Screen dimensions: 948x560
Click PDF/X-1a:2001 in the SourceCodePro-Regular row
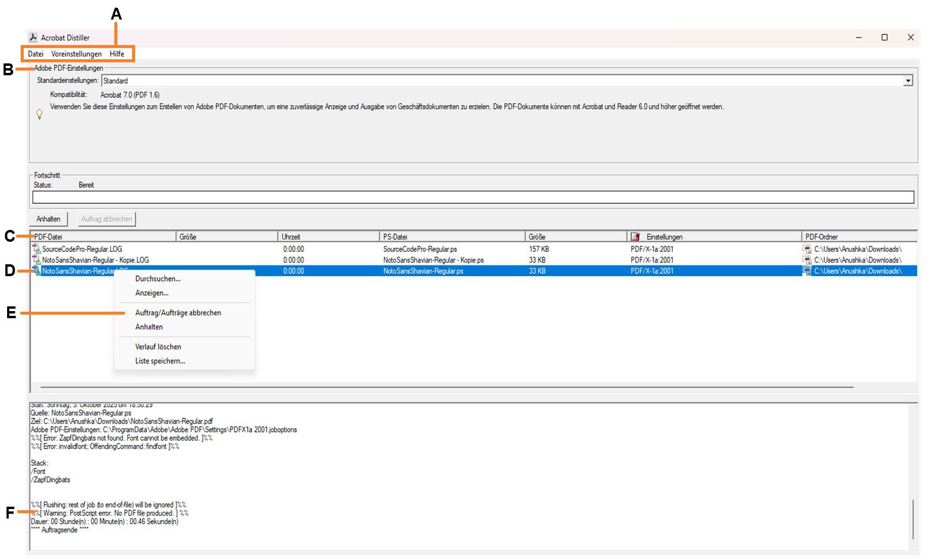pos(652,249)
